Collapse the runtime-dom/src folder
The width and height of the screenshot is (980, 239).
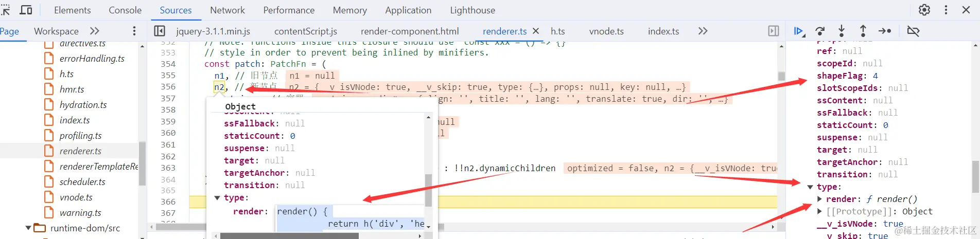coord(28,228)
